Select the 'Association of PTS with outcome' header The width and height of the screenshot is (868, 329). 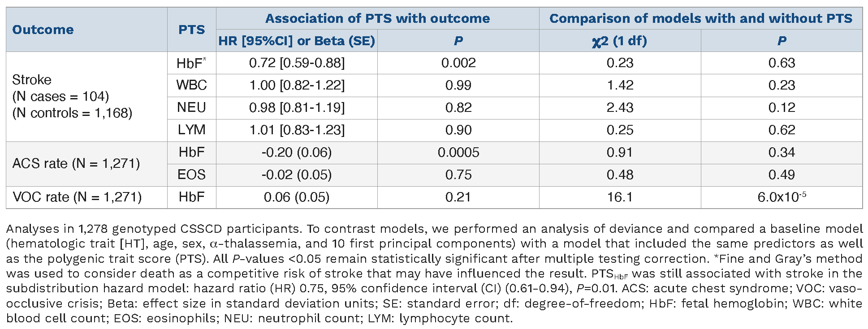[x=377, y=18]
